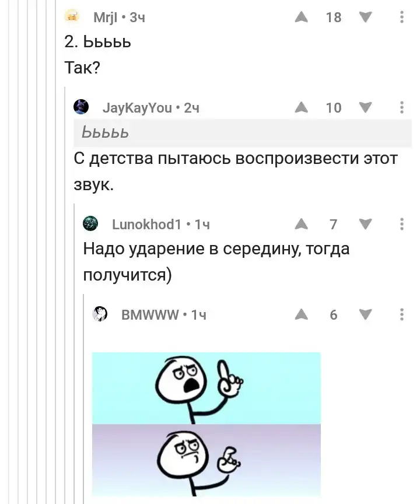420x504 pixels.
Task: Open BMWWW username link
Action: tap(150, 314)
